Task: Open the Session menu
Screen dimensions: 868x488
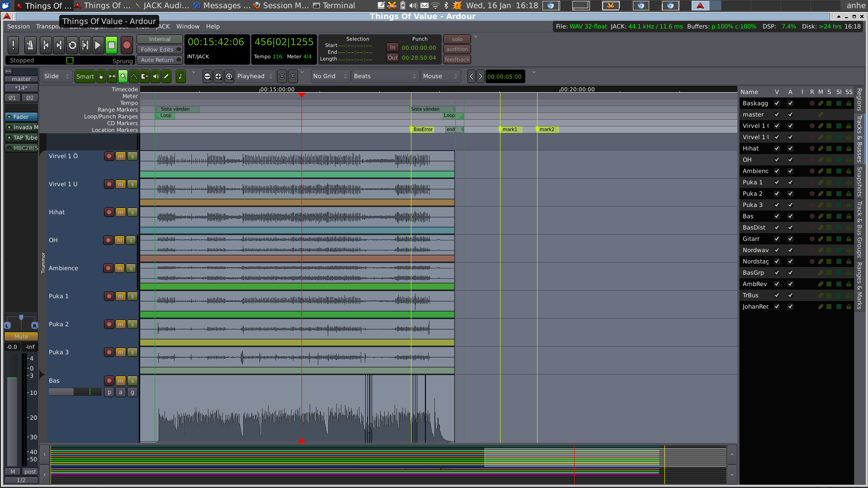Action: 19,27
